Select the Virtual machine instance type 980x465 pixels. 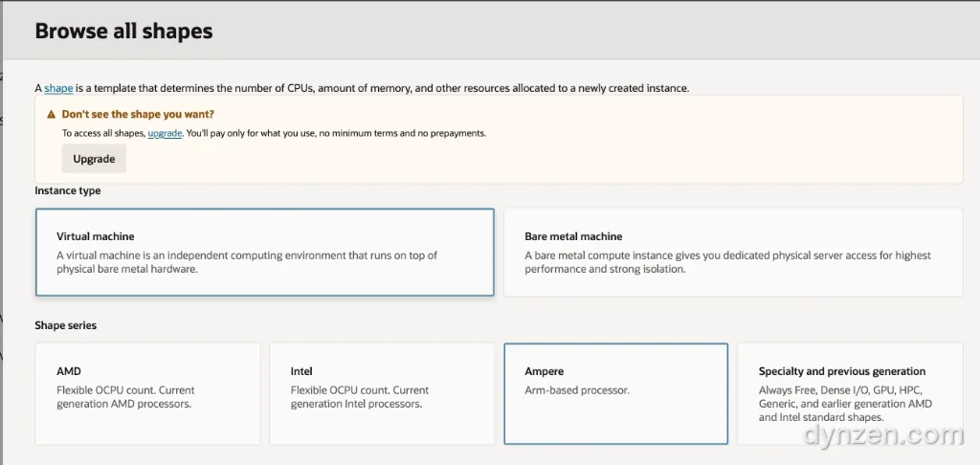point(265,253)
